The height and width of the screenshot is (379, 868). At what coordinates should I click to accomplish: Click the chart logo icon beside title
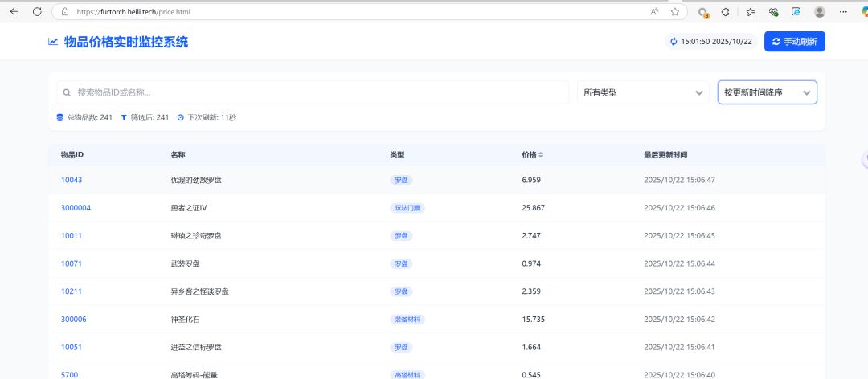point(53,42)
